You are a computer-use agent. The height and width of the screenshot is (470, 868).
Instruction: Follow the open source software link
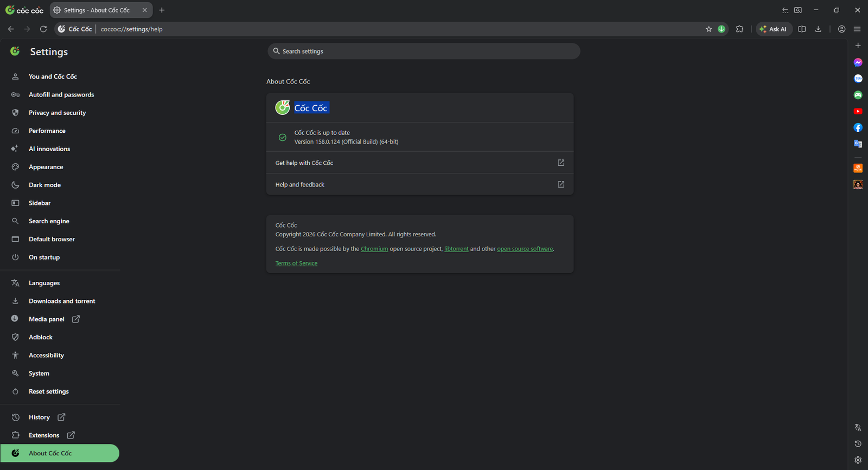pyautogui.click(x=525, y=249)
